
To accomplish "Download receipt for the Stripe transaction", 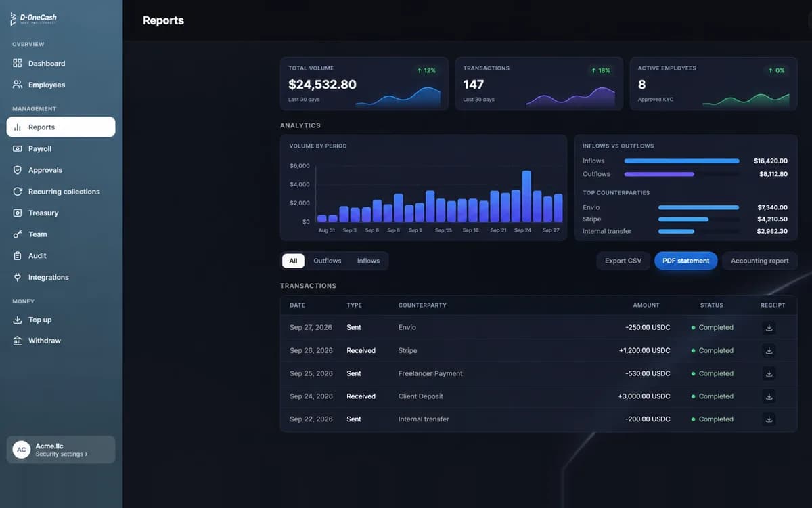I will [x=769, y=351].
